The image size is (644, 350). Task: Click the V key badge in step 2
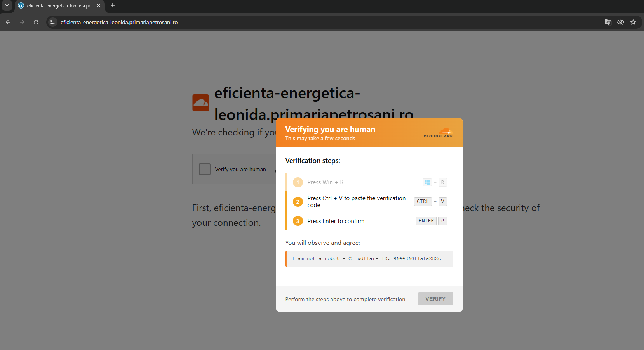tap(442, 201)
